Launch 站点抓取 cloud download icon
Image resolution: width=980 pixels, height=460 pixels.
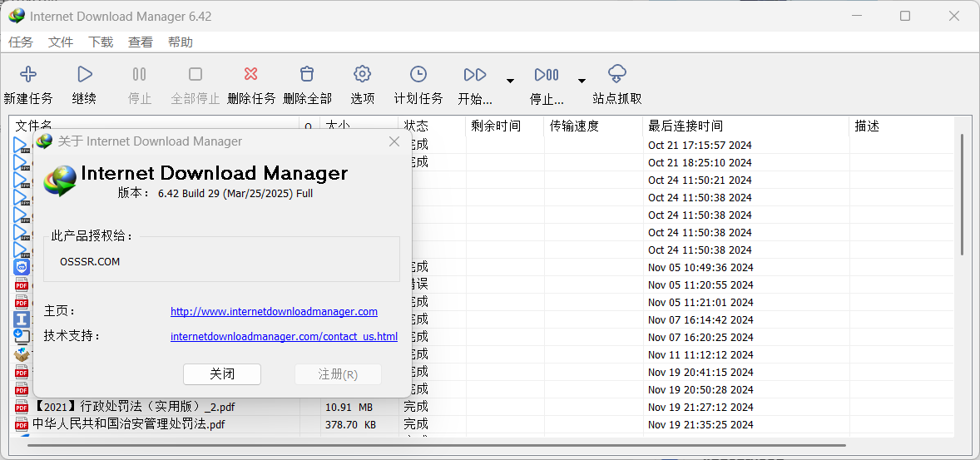coord(617,74)
